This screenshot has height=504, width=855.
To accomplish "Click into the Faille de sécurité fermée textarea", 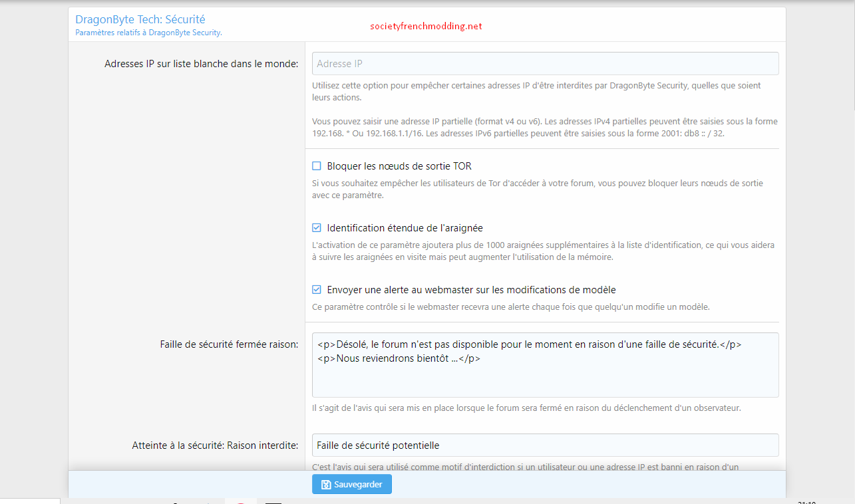I will [545, 376].
